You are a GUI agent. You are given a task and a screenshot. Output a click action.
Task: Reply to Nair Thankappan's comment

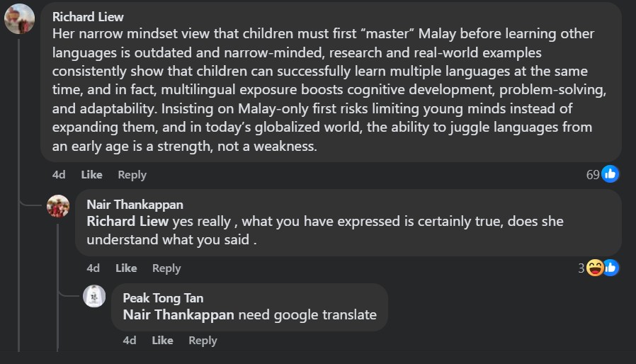(166, 268)
